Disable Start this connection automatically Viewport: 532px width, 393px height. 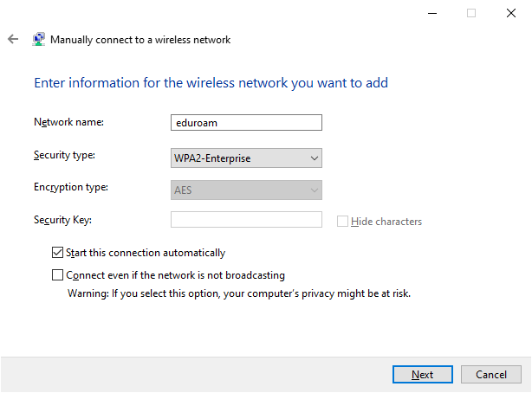tap(58, 253)
